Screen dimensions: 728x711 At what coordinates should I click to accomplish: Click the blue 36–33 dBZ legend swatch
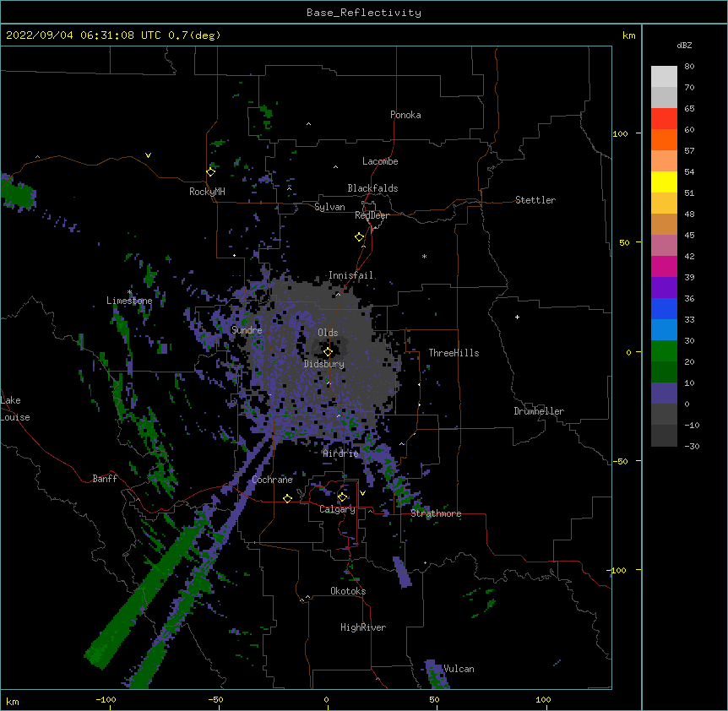tap(664, 308)
